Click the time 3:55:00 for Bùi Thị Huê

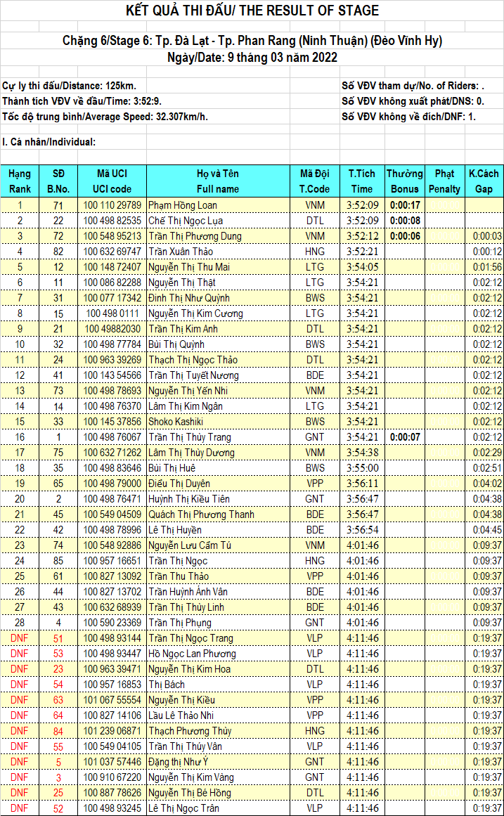coord(362,468)
